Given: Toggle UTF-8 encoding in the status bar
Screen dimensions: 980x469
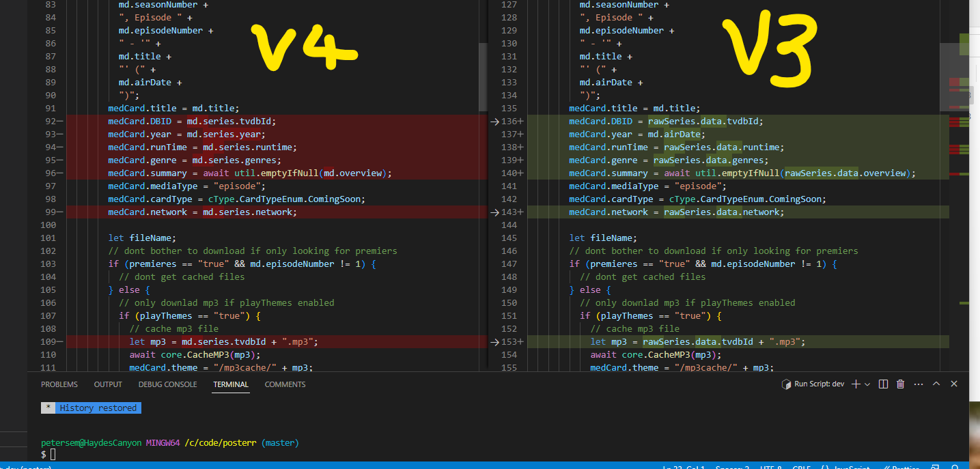Looking at the screenshot, I should click(x=772, y=467).
